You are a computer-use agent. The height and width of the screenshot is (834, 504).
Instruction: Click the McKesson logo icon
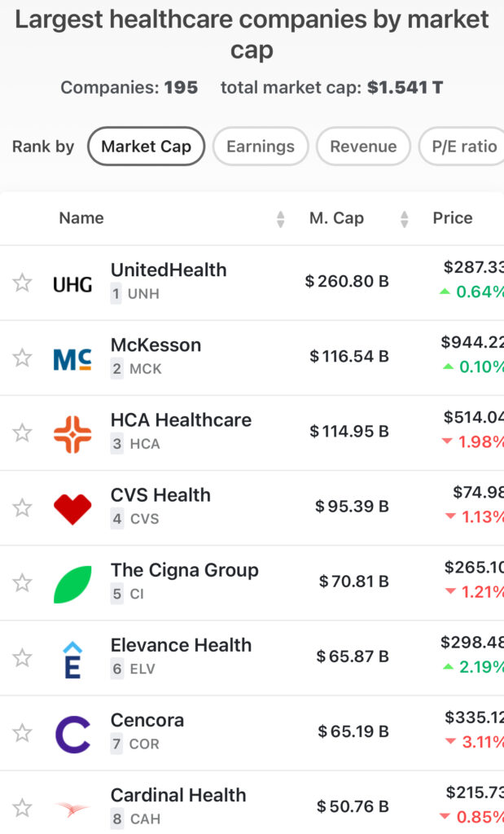pos(72,358)
